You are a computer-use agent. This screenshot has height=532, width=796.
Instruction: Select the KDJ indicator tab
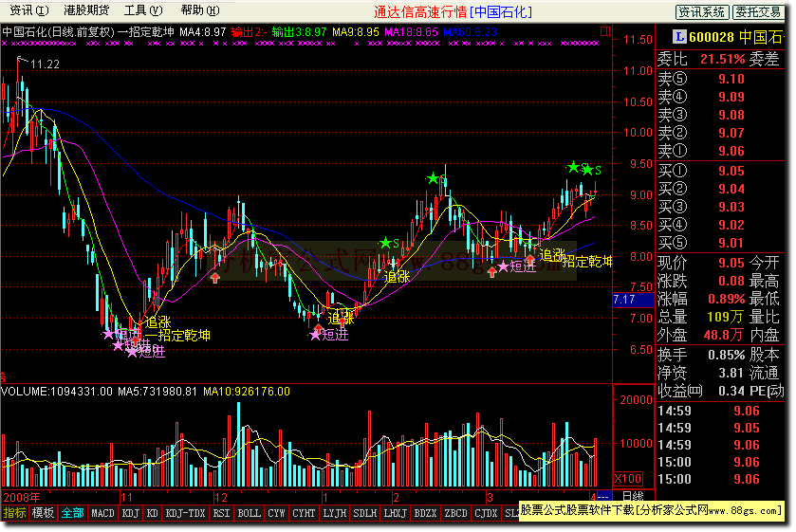coord(131,513)
